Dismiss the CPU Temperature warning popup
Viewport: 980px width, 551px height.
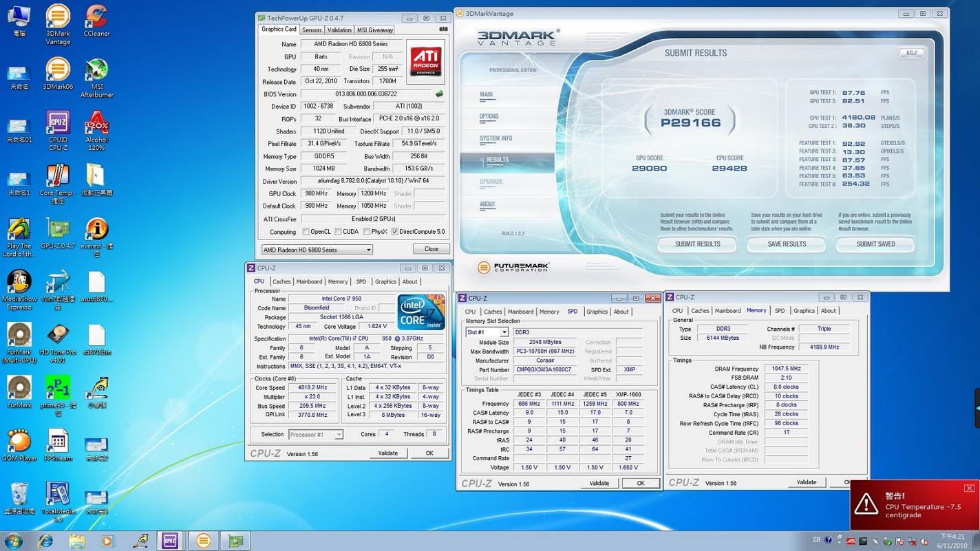click(969, 488)
